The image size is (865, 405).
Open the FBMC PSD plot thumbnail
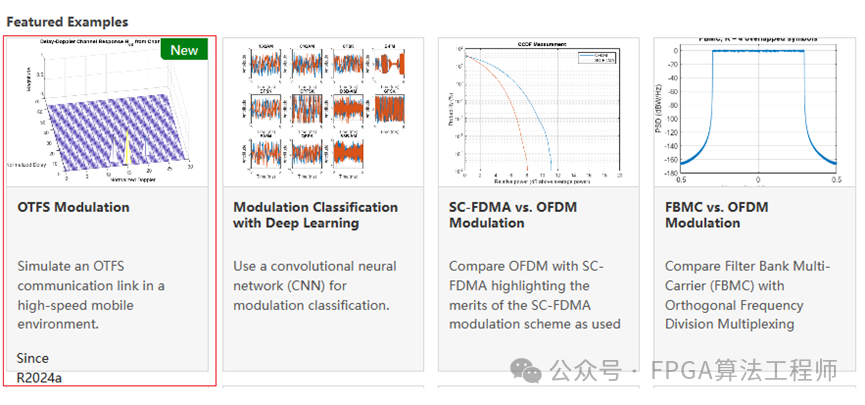[x=754, y=112]
